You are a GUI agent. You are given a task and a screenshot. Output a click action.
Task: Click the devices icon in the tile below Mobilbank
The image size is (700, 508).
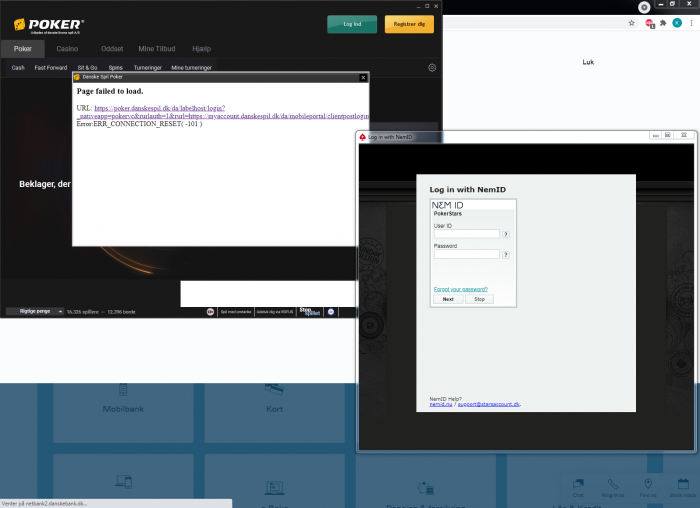pos(124,482)
